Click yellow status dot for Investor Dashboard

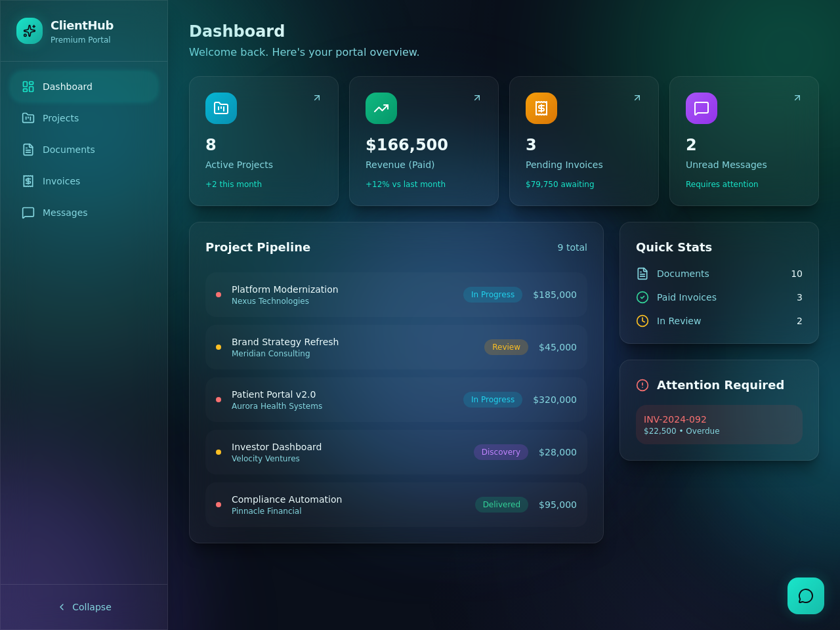[x=219, y=452]
